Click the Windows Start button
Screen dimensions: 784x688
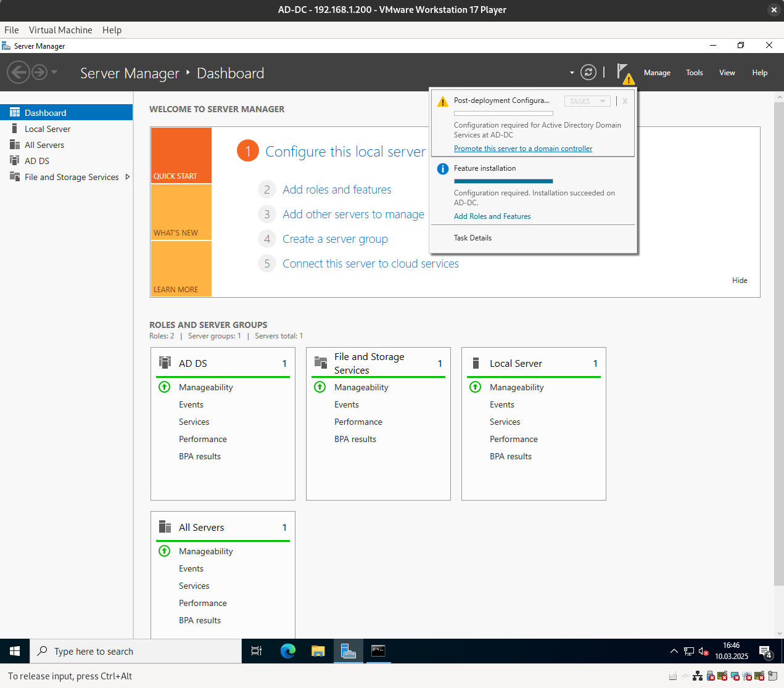tap(15, 651)
